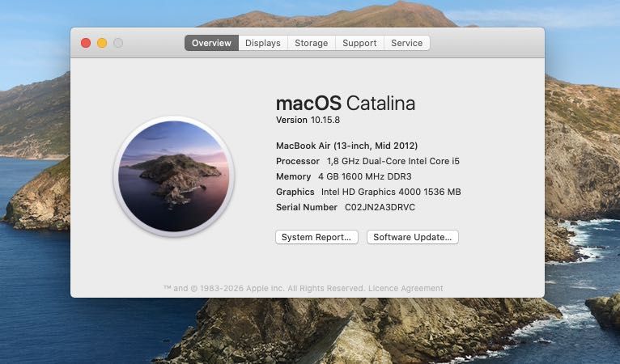This screenshot has width=620, height=364.
Task: Click the System Report... button
Action: (316, 237)
